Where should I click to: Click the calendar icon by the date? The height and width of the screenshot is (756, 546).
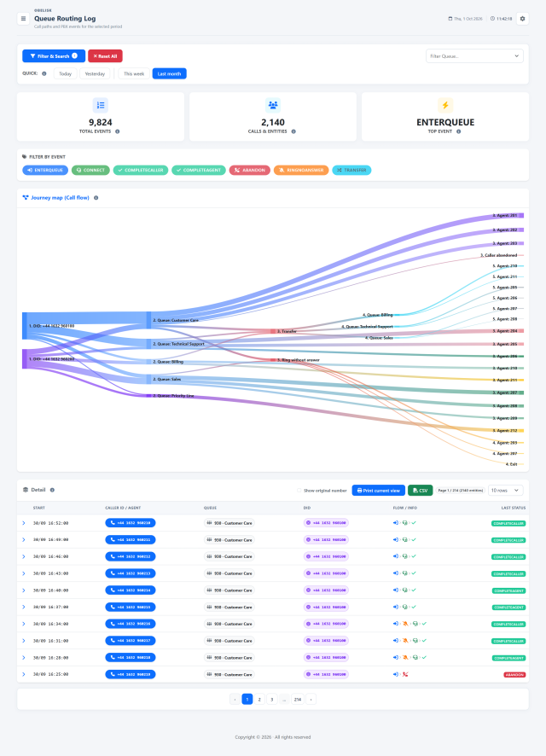450,19
